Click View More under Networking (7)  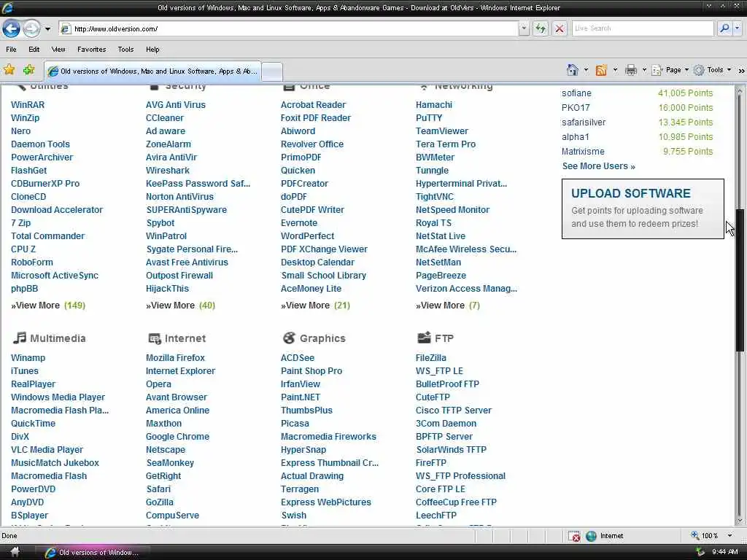coord(447,306)
